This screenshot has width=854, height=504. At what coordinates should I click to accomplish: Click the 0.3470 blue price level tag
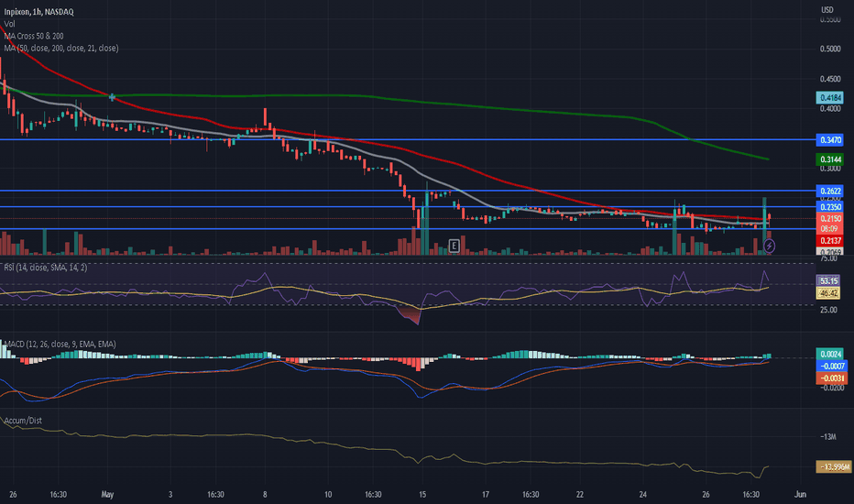point(829,140)
